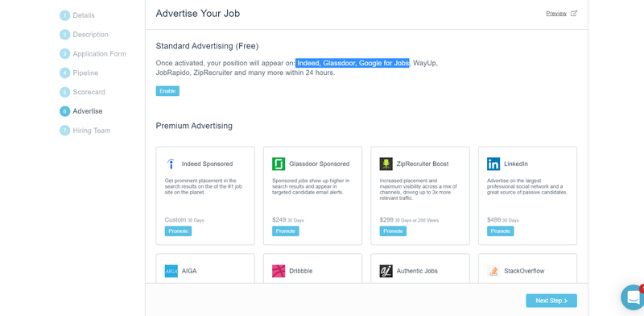Image resolution: width=644 pixels, height=316 pixels.
Task: Click the Dribbble logo icon
Action: click(279, 271)
